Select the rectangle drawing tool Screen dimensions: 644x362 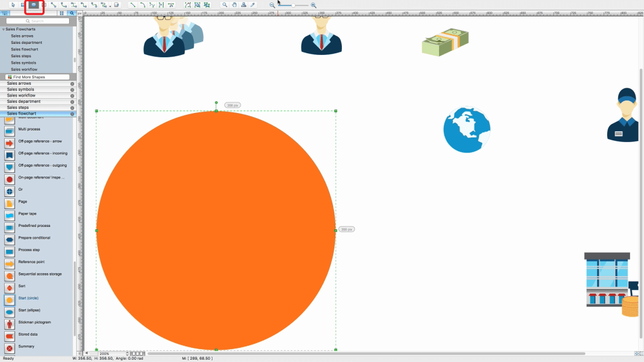[x=23, y=5]
